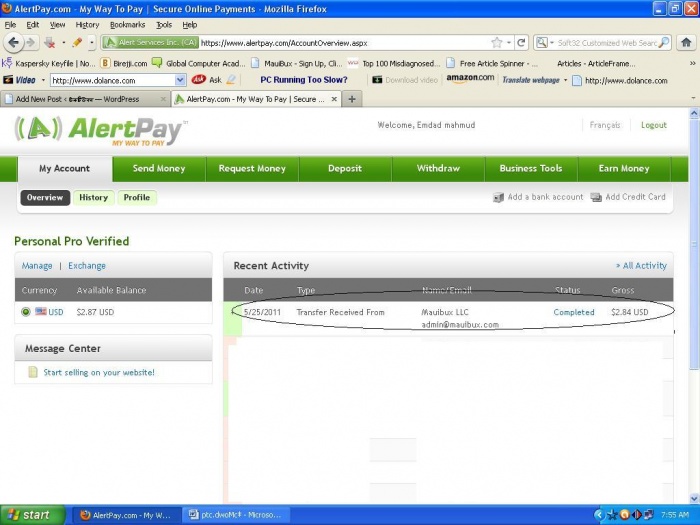Viewport: 700px width, 525px height.
Task: Open the Profile sub-tab
Action: coord(137,198)
